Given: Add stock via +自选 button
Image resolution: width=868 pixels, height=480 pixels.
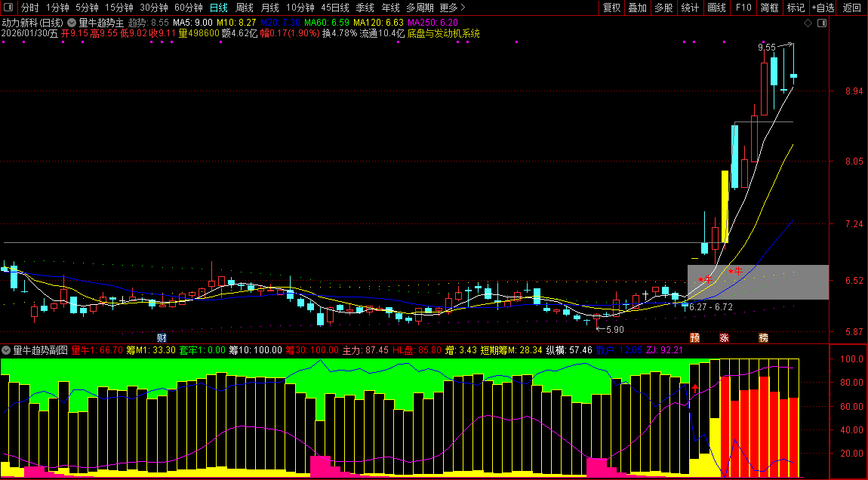Looking at the screenshot, I should tap(823, 8).
